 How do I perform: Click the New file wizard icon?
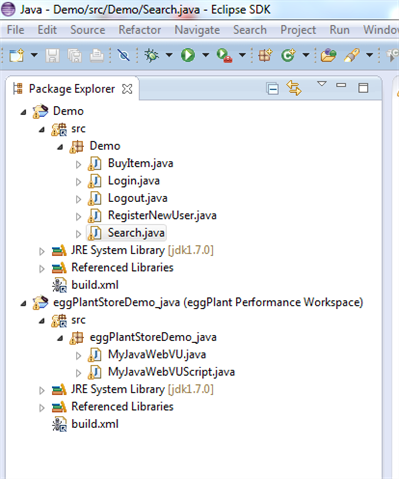tap(17, 55)
